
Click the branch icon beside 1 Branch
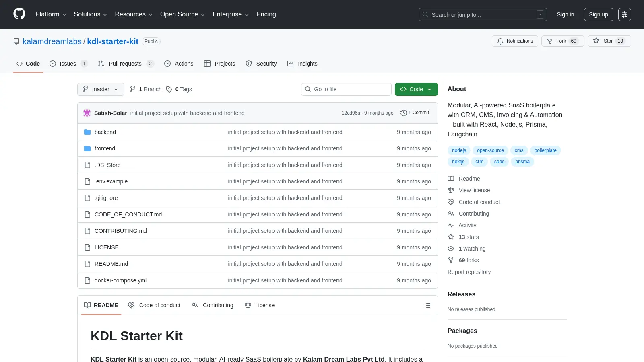pos(133,89)
